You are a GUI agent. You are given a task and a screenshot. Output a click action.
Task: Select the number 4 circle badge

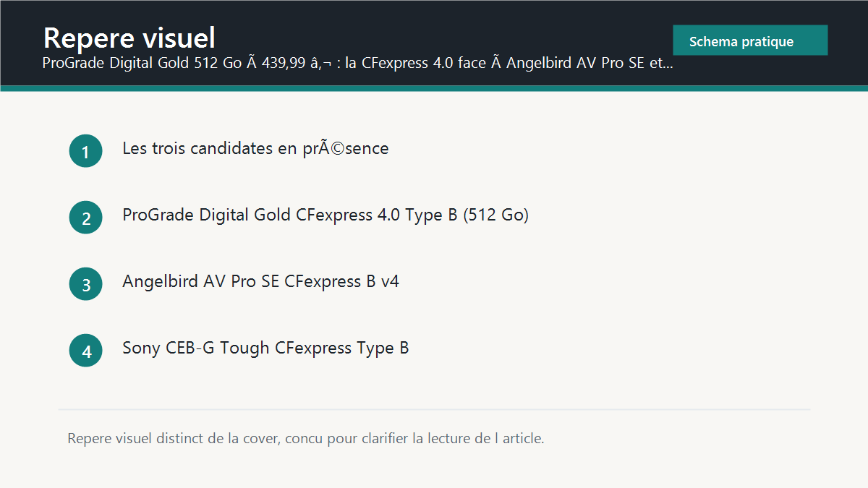(86, 351)
